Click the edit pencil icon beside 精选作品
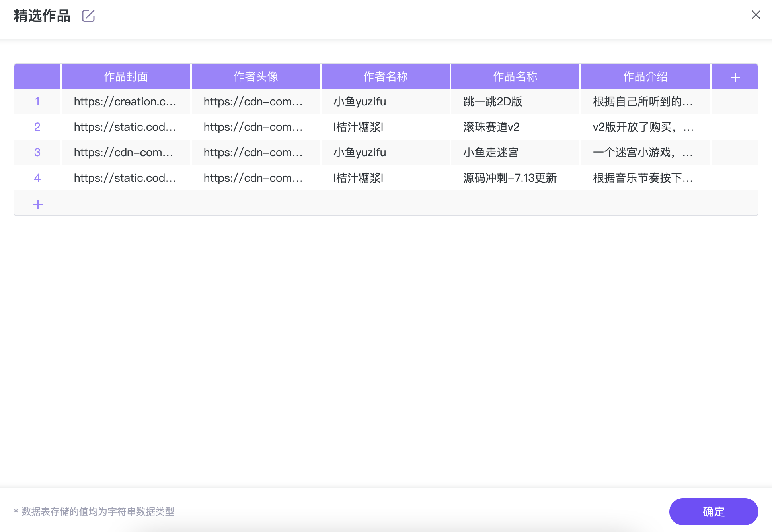 [x=88, y=16]
